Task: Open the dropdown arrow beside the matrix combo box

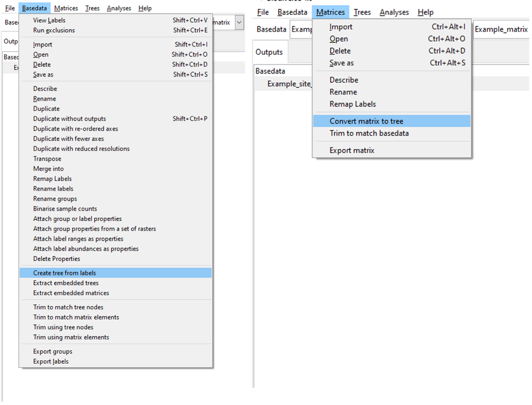Action: tap(239, 22)
